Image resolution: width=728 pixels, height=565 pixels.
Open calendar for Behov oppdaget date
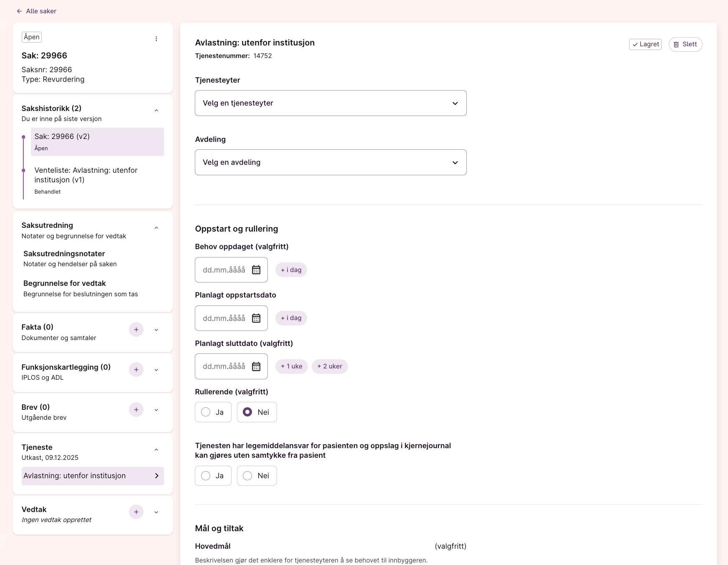(x=256, y=270)
